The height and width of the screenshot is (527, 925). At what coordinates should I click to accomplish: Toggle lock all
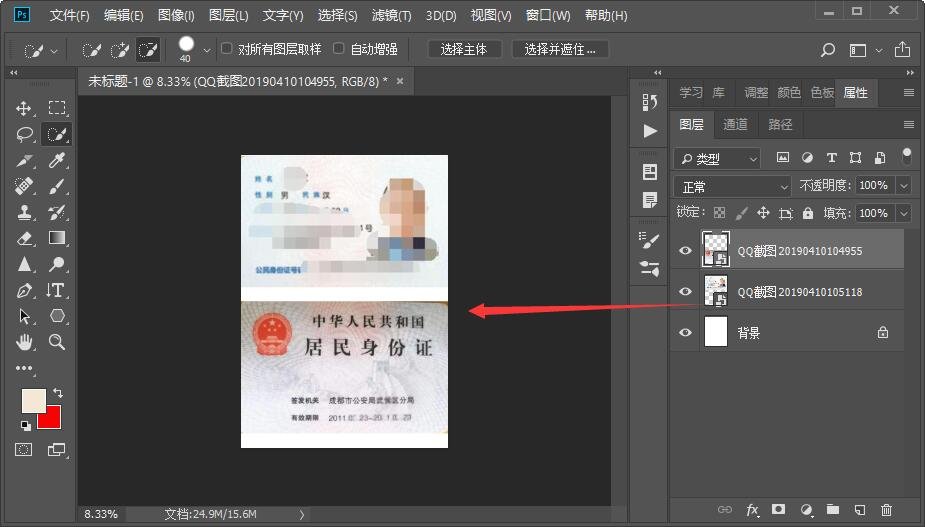[x=808, y=213]
